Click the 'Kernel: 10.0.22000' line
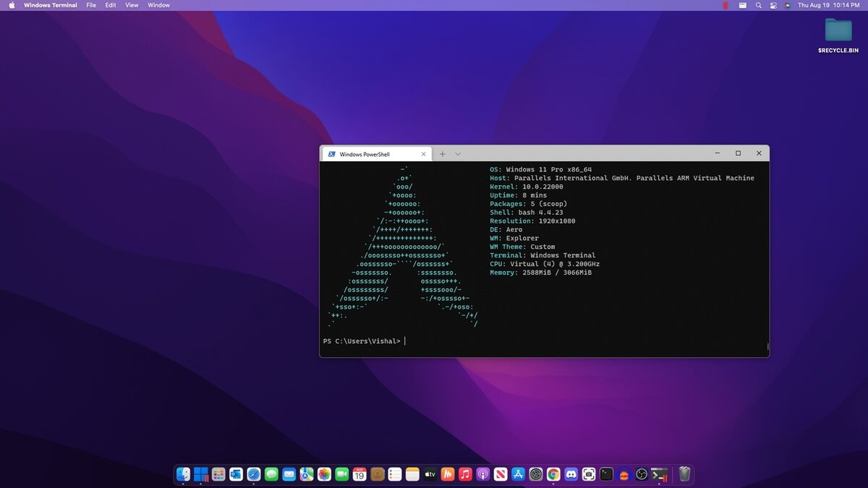Image resolution: width=868 pixels, height=488 pixels. (528, 187)
